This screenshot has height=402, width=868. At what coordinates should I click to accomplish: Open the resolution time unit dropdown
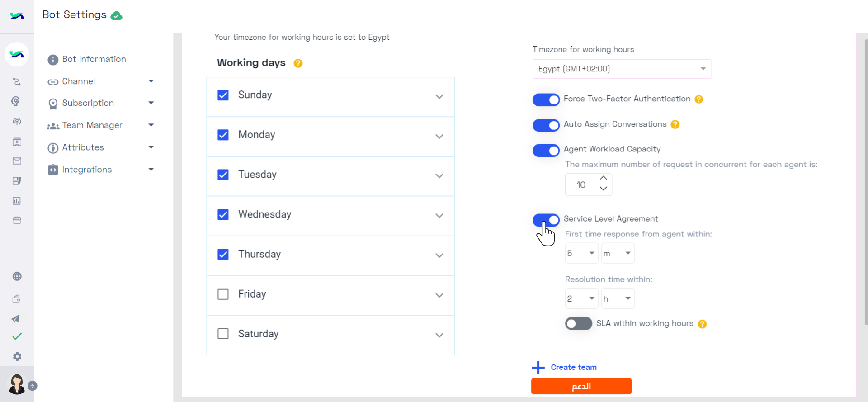click(618, 298)
